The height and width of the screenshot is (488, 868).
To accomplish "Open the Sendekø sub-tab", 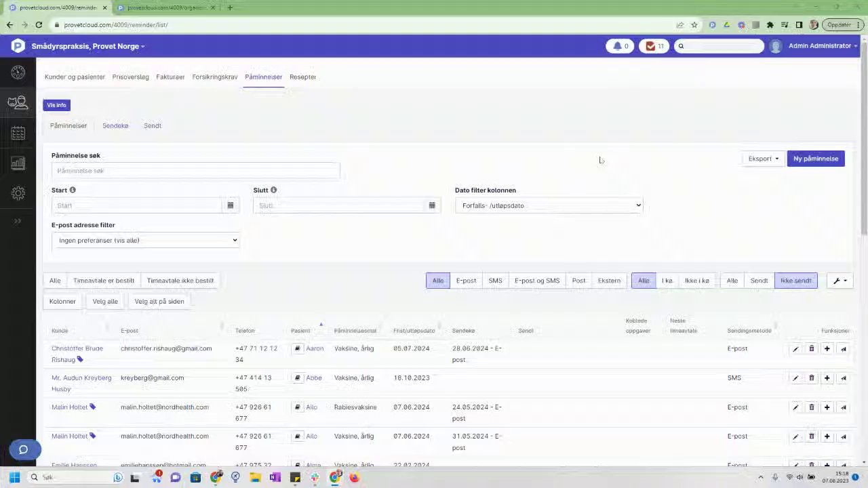I will (x=115, y=125).
